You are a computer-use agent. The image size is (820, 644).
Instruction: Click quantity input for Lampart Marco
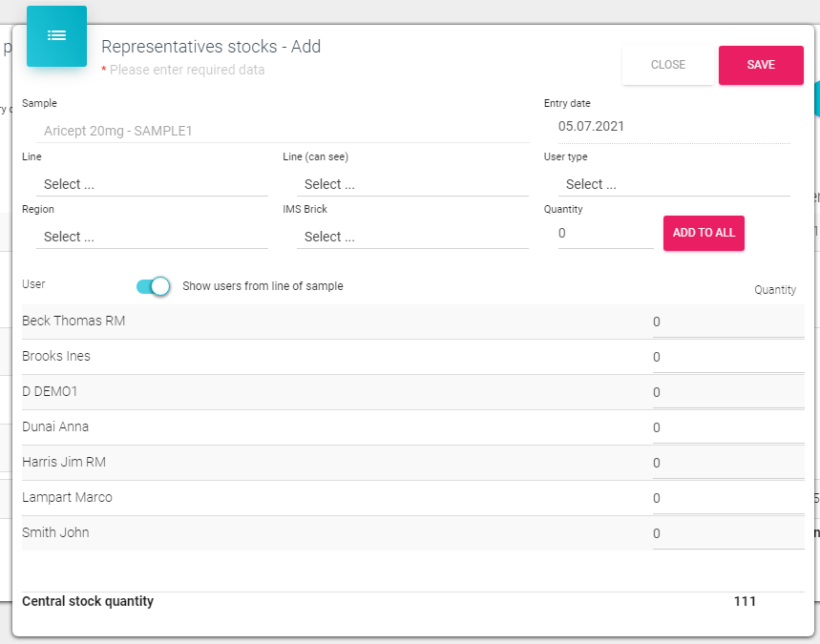[727, 499]
